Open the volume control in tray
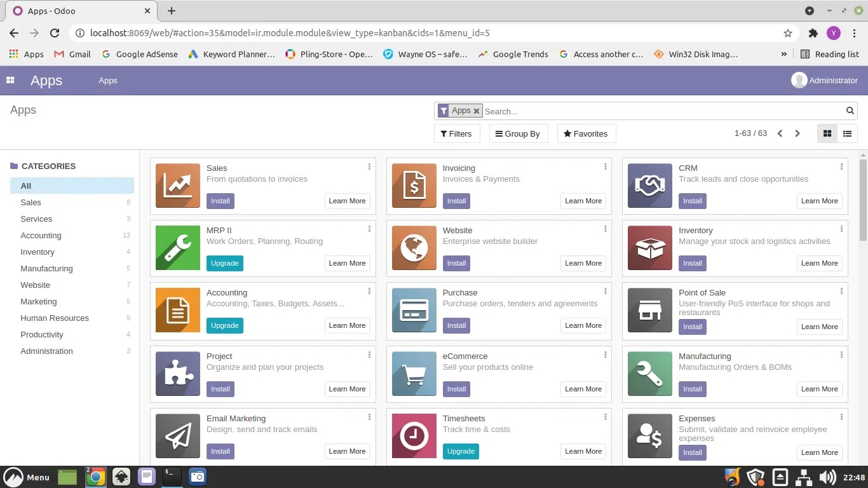This screenshot has height=488, width=868. (x=827, y=477)
